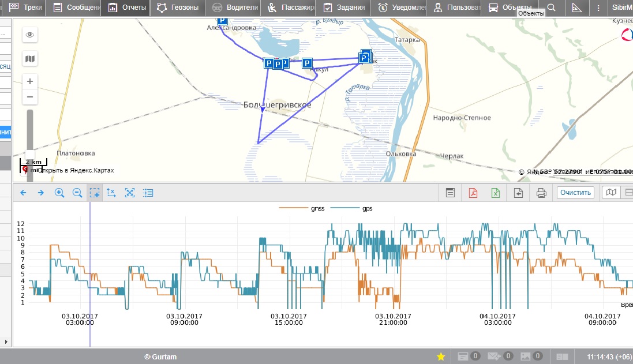Open the map source selector icon

[x=30, y=59]
